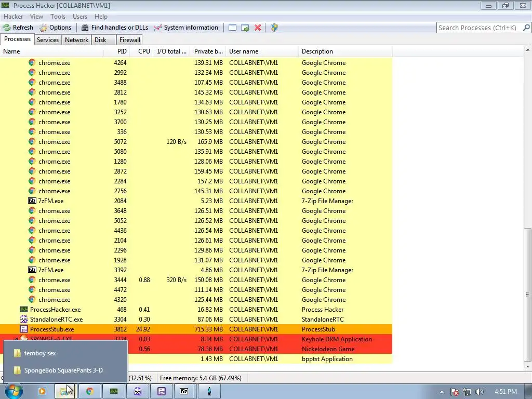Screen dimensions: 532x399
Task: Click the volume speaker tray icon
Action: click(479, 392)
